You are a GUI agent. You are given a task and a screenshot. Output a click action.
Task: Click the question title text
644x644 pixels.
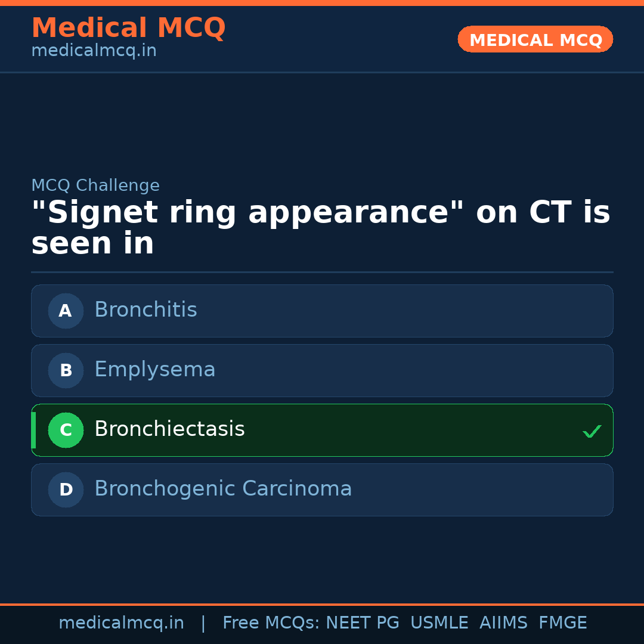pos(320,227)
